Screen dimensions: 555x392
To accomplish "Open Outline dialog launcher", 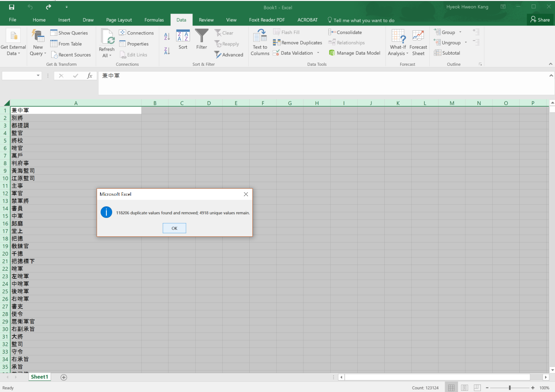I will (x=480, y=64).
